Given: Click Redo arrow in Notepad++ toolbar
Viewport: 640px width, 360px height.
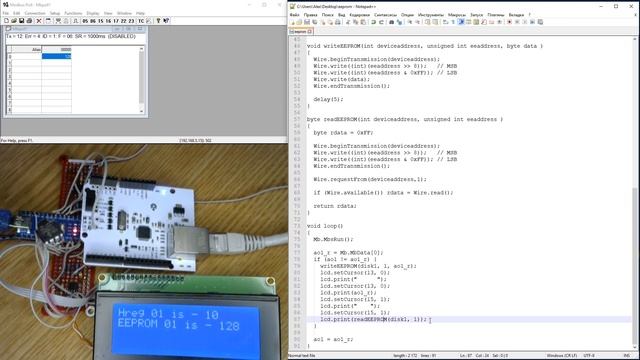Looking at the screenshot, I should tap(381, 22).
